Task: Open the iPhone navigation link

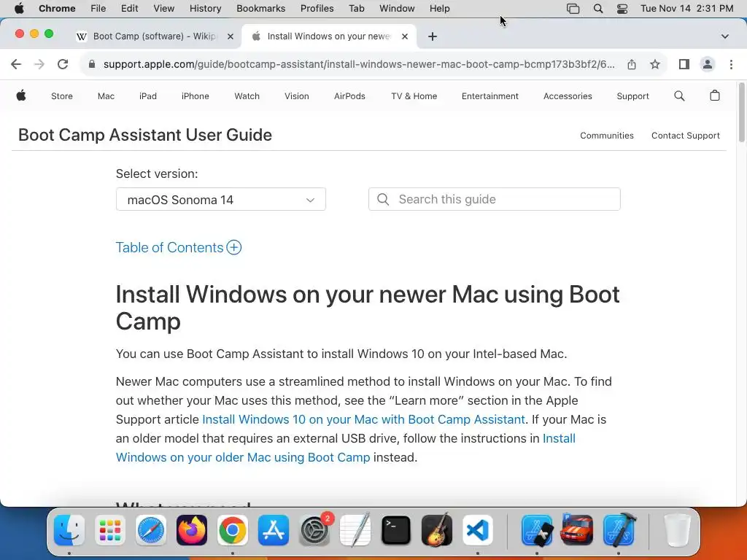Action: coord(196,96)
